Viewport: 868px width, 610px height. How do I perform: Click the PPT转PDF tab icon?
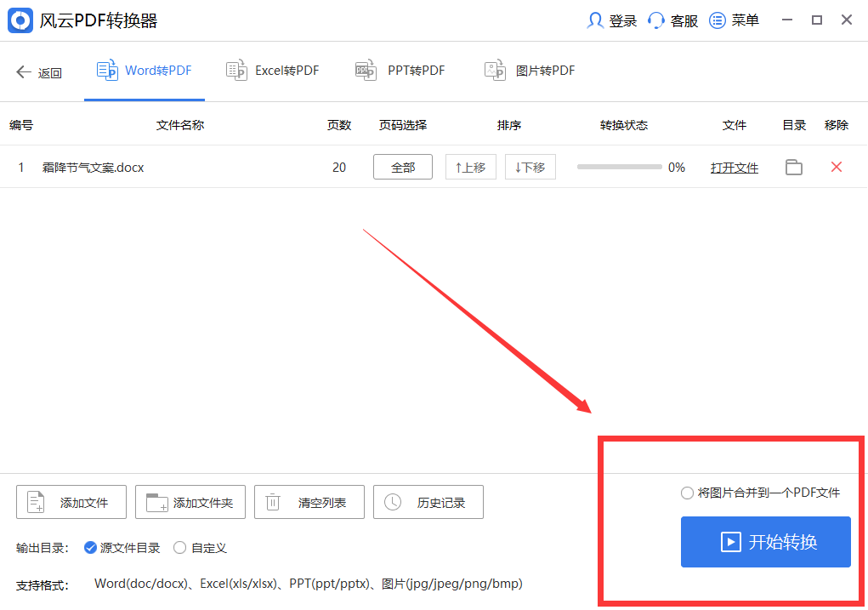coord(366,71)
